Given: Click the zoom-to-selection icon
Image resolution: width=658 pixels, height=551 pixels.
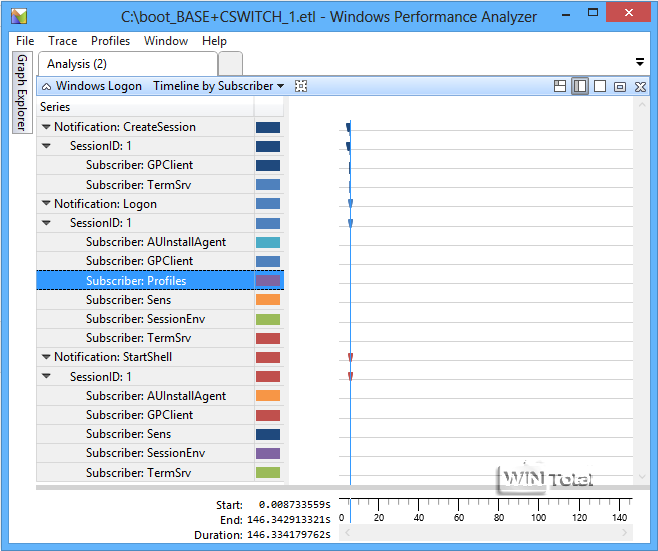Looking at the screenshot, I should (301, 86).
